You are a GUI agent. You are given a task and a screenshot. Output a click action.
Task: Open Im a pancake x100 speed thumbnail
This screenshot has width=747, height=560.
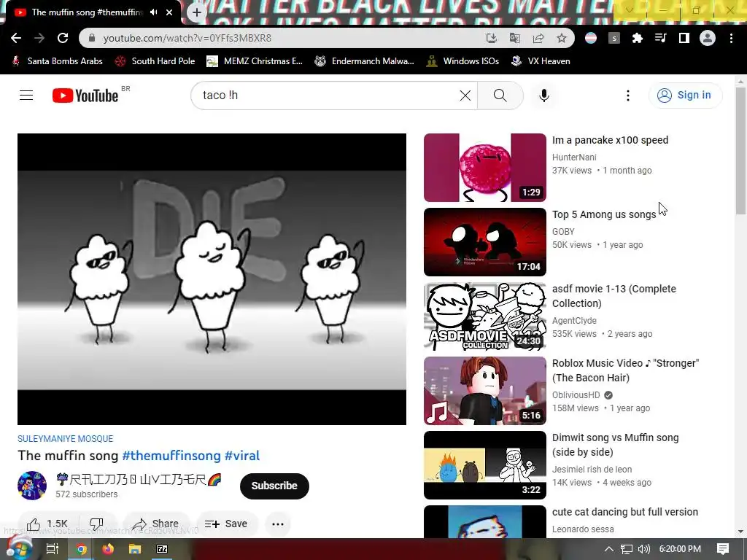[485, 168]
